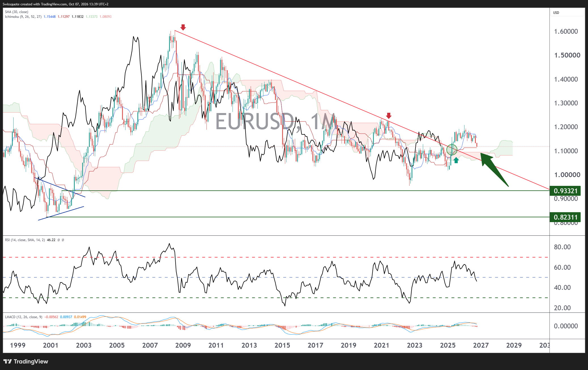Click the green Ichimoku value 1.13373
588x370 pixels.
point(91,17)
